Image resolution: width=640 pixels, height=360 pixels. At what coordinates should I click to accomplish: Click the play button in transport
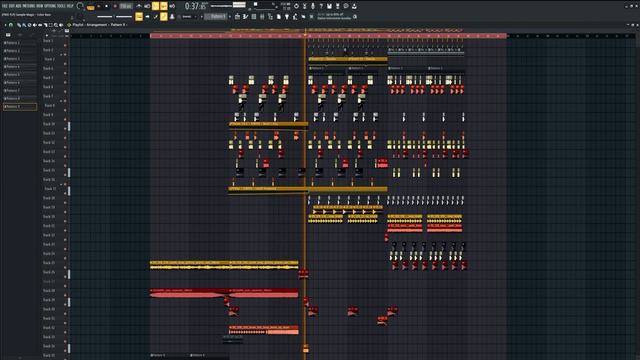pyautogui.click(x=99, y=6)
